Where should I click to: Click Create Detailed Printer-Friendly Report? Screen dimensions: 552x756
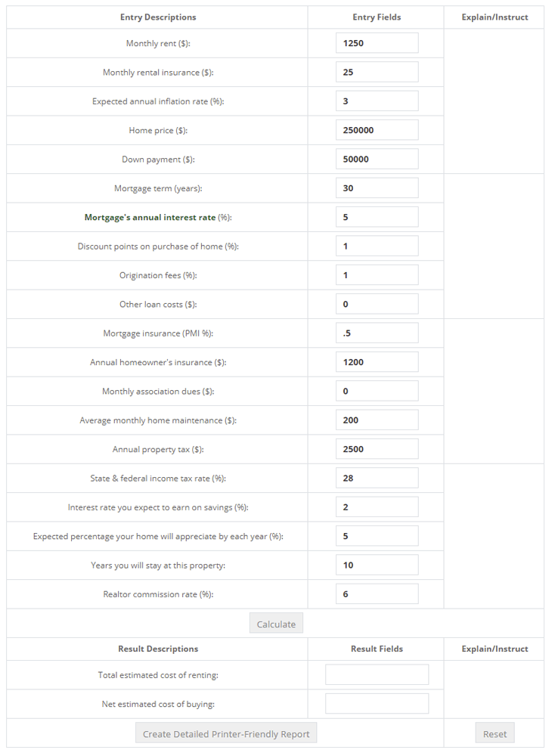tap(225, 733)
